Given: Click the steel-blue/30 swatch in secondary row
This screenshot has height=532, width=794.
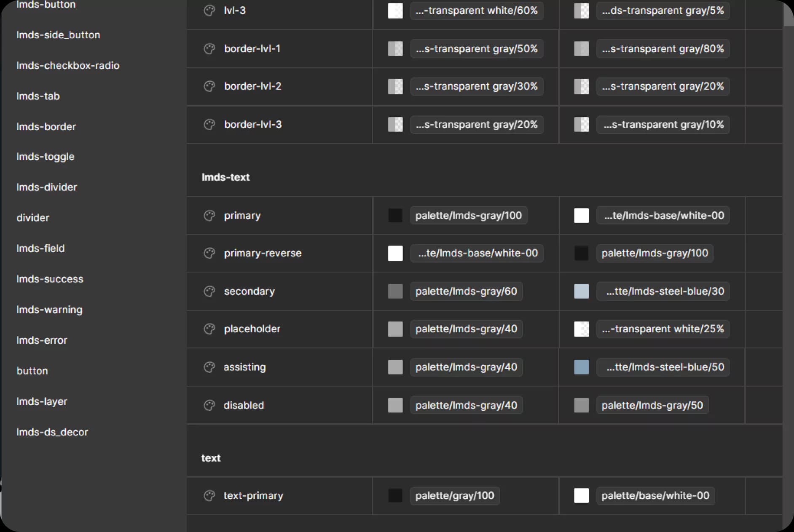Looking at the screenshot, I should (x=581, y=291).
